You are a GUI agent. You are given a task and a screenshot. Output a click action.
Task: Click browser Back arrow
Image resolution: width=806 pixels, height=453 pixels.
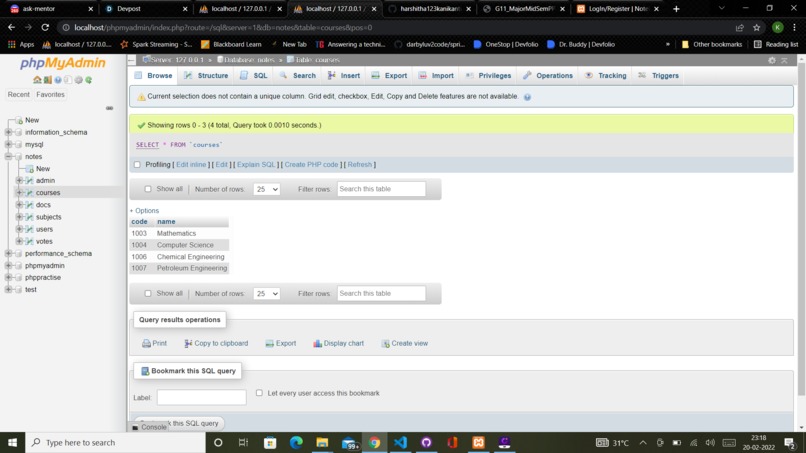(x=11, y=27)
